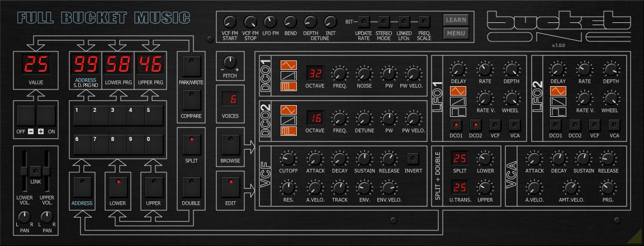Image resolution: width=644 pixels, height=246 pixels.
Task: Click the LFO2 RATE knob
Action: 584,69
